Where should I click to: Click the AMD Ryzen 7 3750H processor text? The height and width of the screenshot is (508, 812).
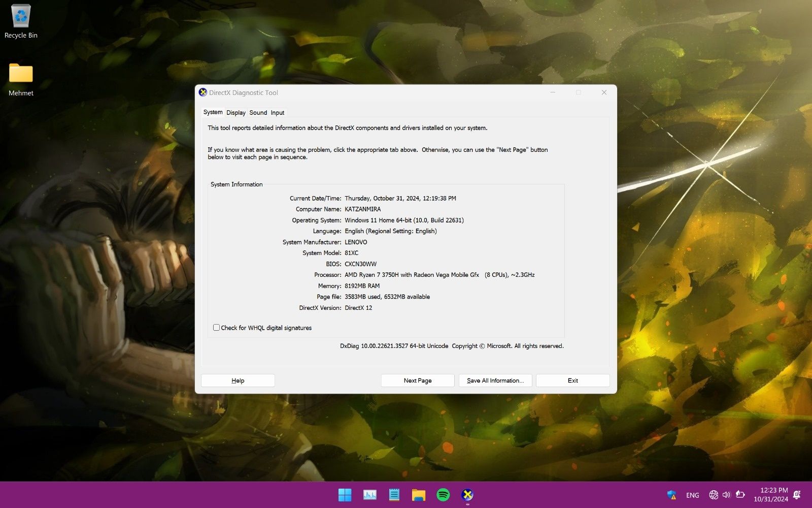(439, 275)
